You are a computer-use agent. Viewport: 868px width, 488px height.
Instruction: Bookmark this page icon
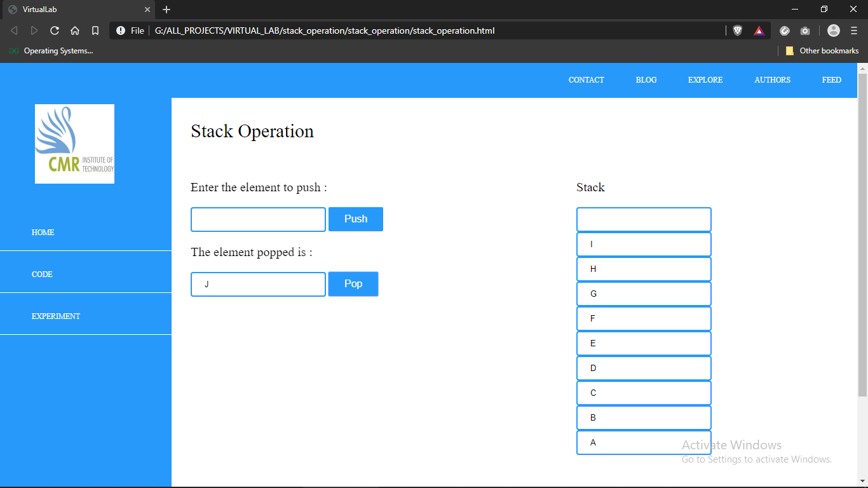coord(95,30)
